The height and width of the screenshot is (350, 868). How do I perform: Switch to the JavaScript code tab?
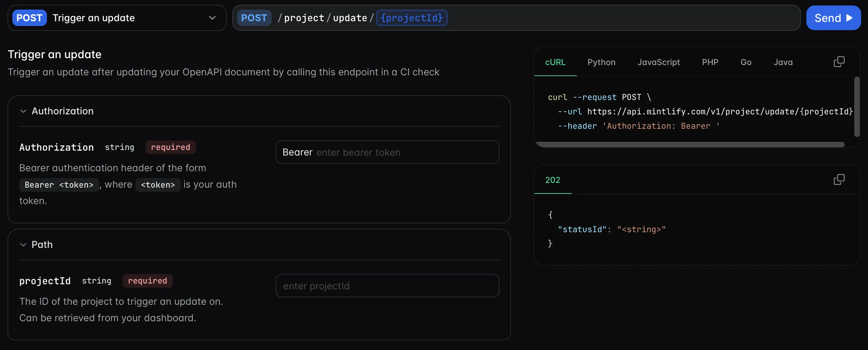659,62
